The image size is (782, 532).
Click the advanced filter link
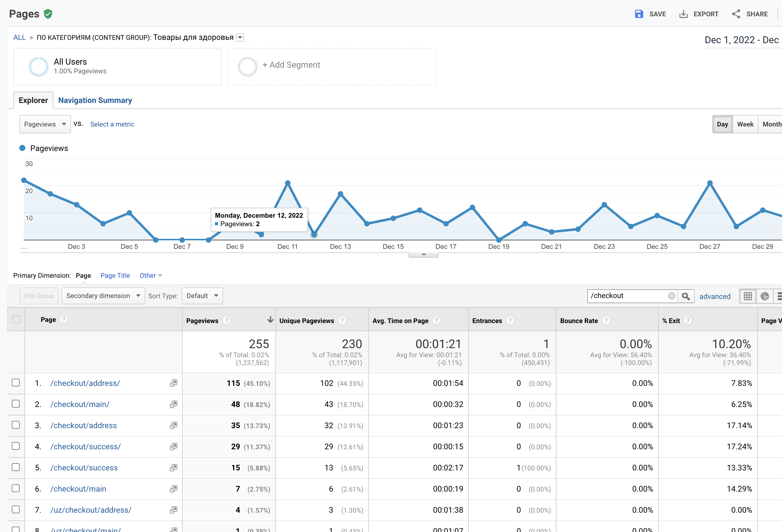pos(715,296)
